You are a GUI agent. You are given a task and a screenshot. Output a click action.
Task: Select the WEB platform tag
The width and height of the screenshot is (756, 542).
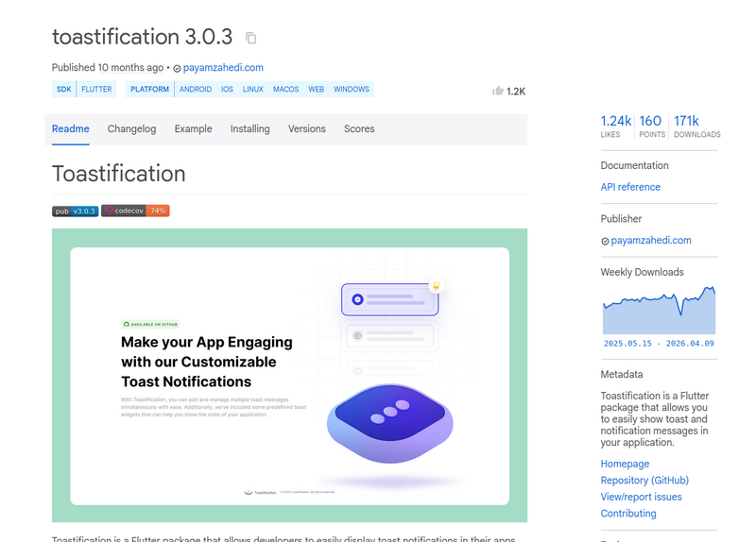(317, 89)
